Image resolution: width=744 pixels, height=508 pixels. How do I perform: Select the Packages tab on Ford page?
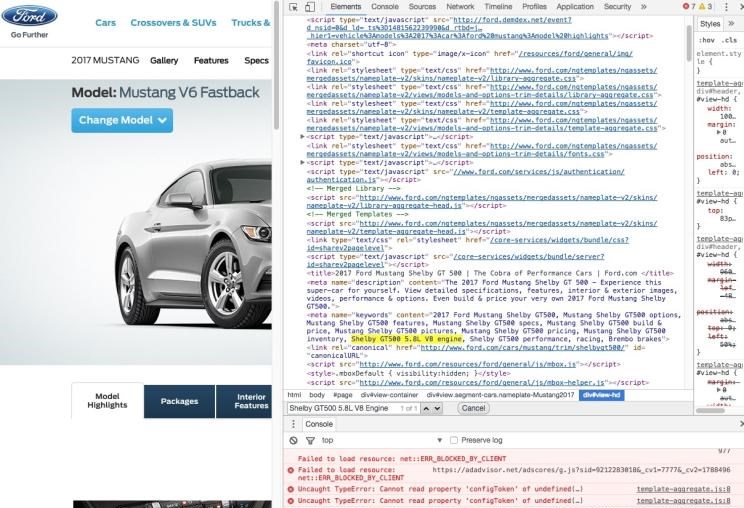179,401
